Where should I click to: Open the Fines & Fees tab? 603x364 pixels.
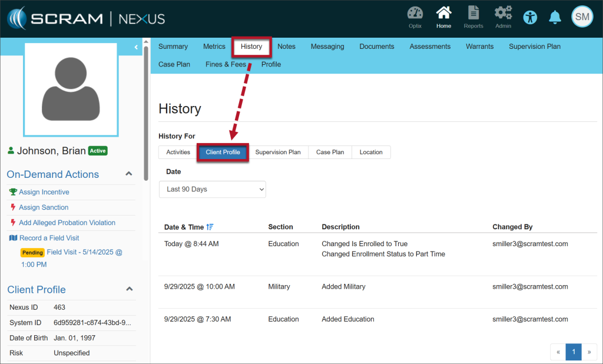(226, 64)
